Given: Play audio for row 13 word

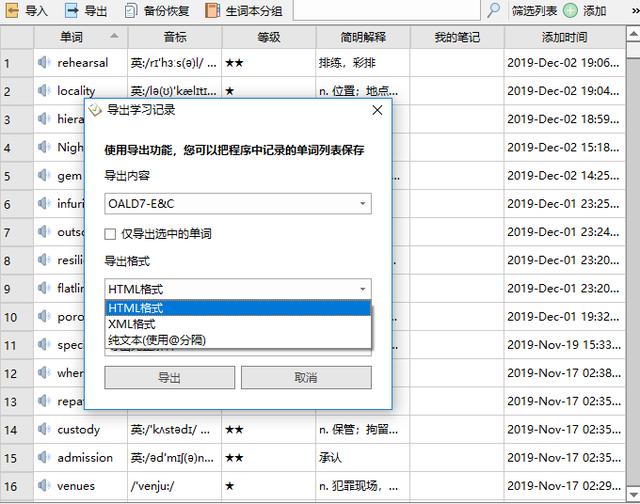Looking at the screenshot, I should tap(43, 401).
